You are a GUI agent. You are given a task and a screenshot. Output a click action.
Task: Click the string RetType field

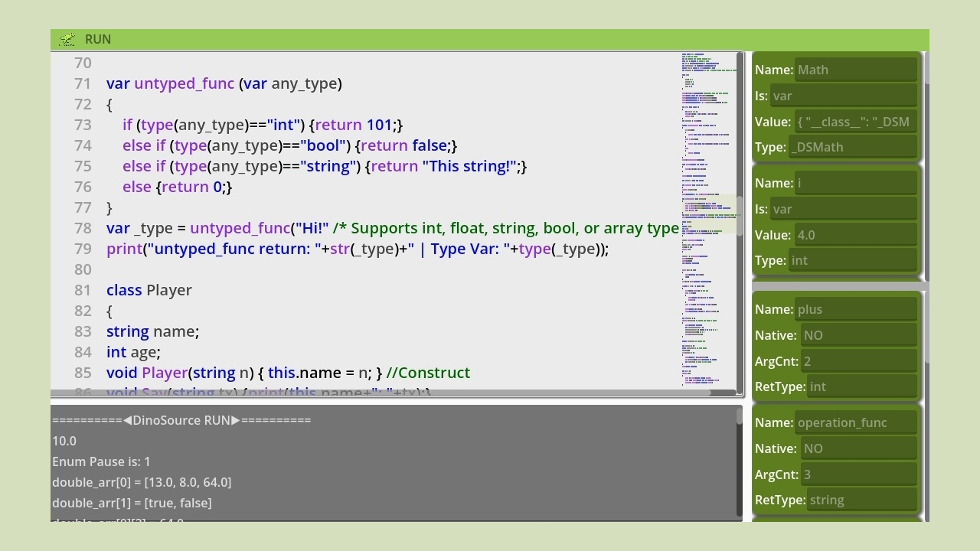(862, 500)
